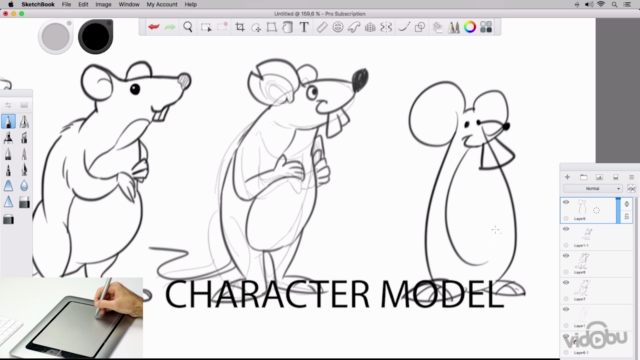640x360 pixels.
Task: Choose the Crop tool
Action: click(240, 27)
